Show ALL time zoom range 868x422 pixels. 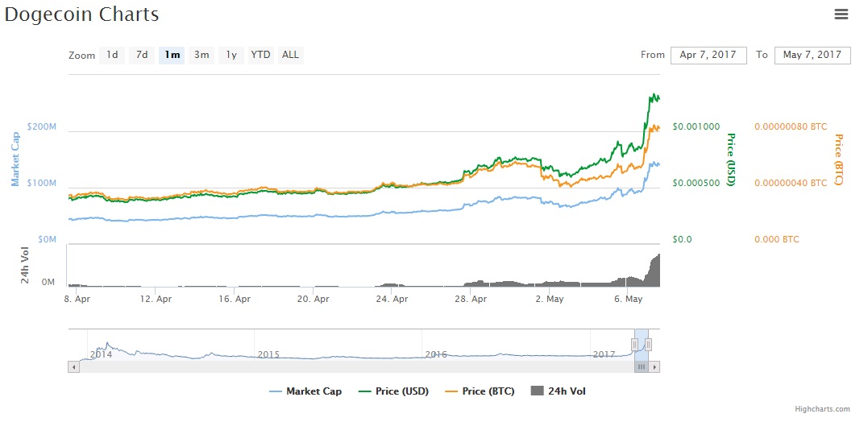pyautogui.click(x=291, y=55)
